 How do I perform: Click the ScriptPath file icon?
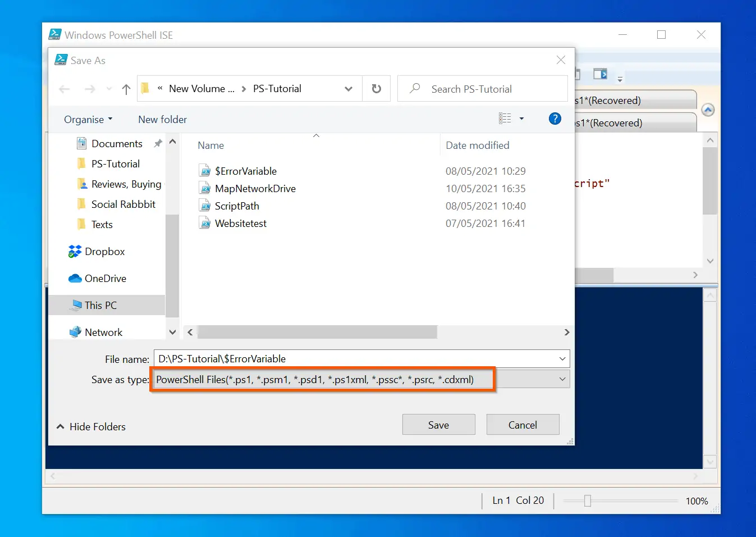click(x=205, y=206)
